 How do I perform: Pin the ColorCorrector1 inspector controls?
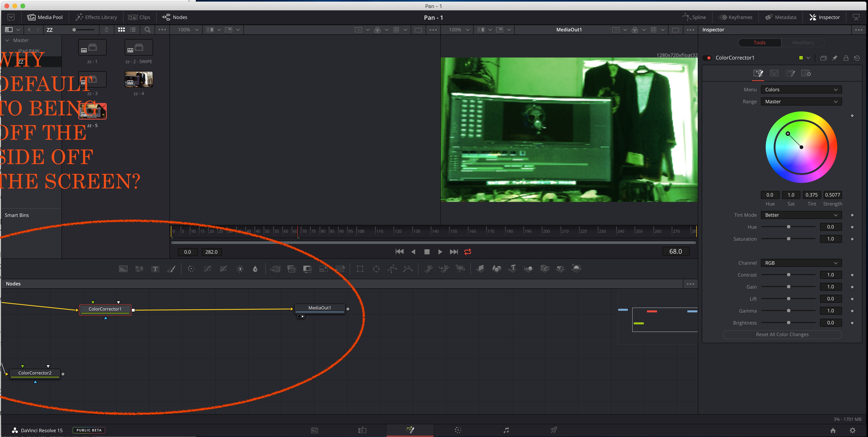tap(835, 58)
